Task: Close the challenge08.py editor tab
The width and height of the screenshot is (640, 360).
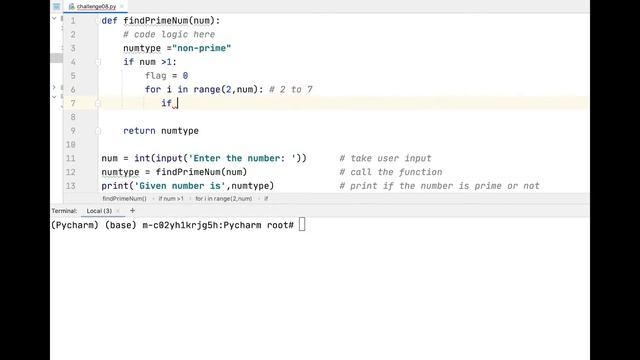Action: click(x=122, y=7)
